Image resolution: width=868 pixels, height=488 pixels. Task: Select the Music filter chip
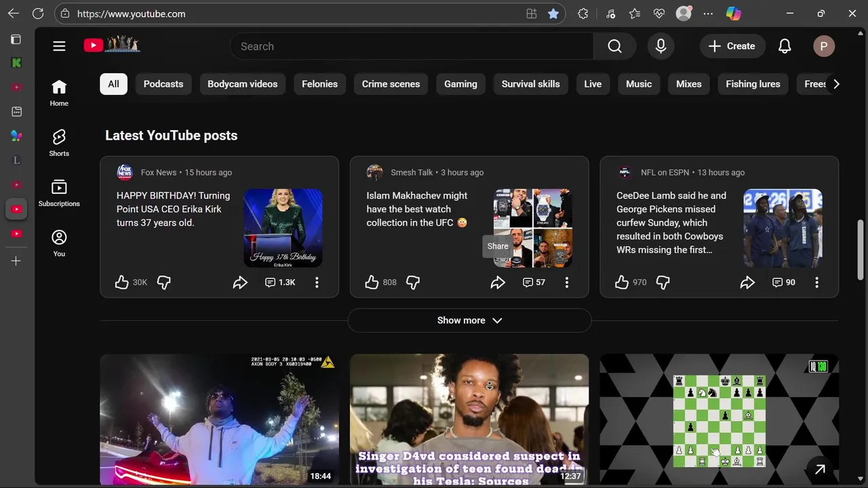coord(639,84)
